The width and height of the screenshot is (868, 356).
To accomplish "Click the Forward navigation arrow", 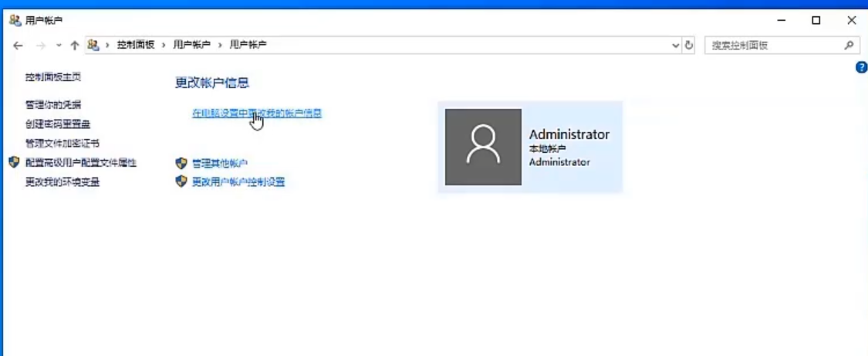I will pyautogui.click(x=41, y=46).
